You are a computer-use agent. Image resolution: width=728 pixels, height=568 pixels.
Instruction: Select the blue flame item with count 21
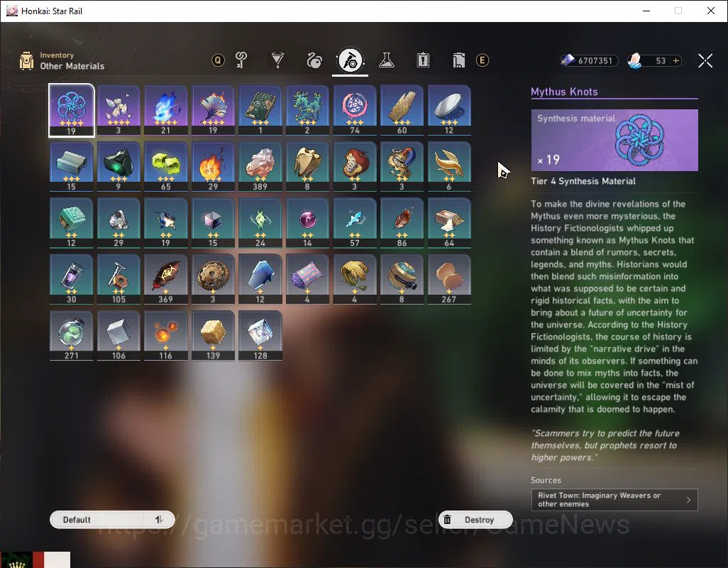(x=166, y=110)
